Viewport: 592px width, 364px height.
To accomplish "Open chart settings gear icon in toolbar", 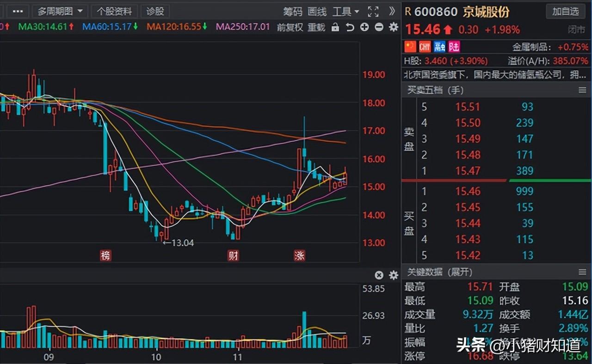I will (x=394, y=27).
